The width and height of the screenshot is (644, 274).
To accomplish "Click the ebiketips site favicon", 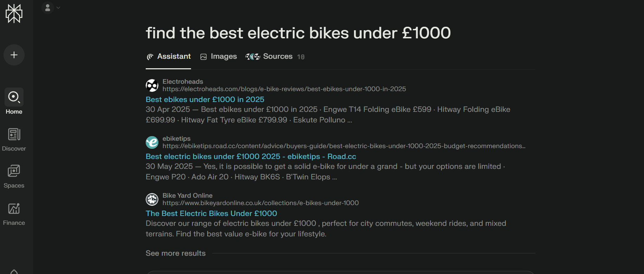I will pos(152,142).
